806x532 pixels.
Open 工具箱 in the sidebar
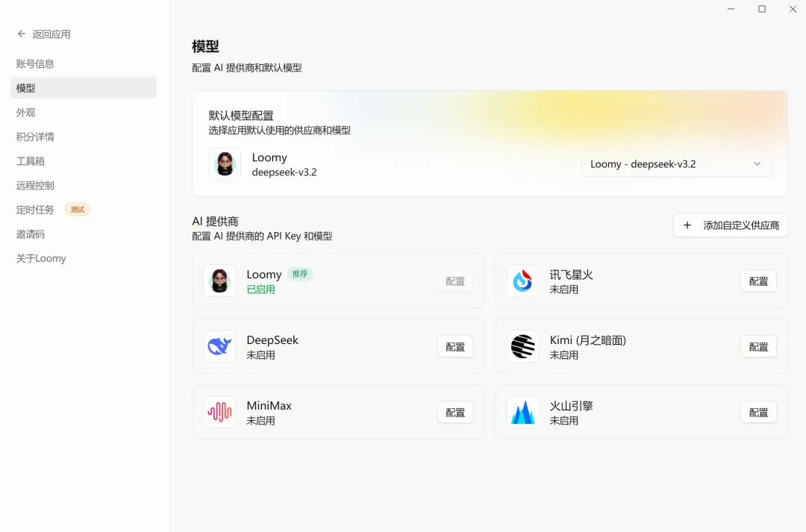click(x=84, y=161)
